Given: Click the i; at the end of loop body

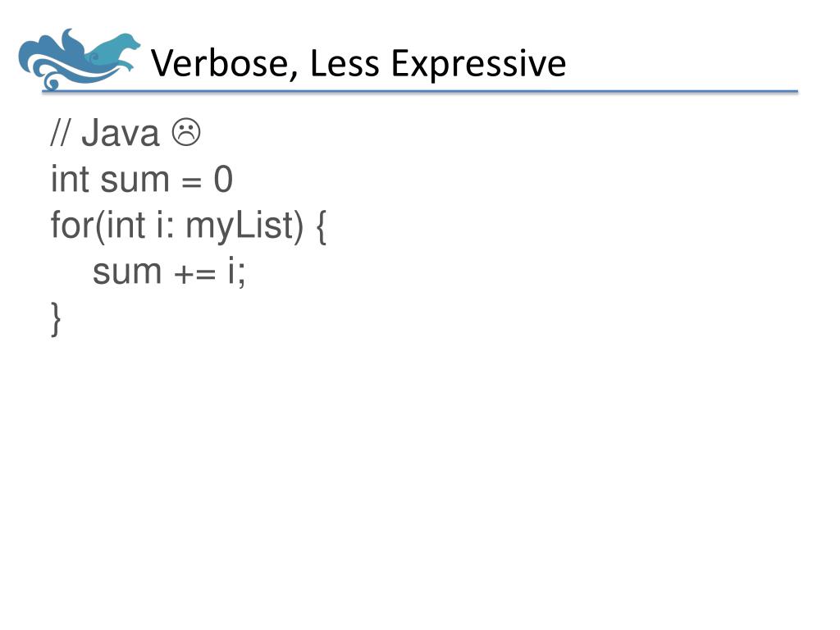Looking at the screenshot, I should pos(236,272).
